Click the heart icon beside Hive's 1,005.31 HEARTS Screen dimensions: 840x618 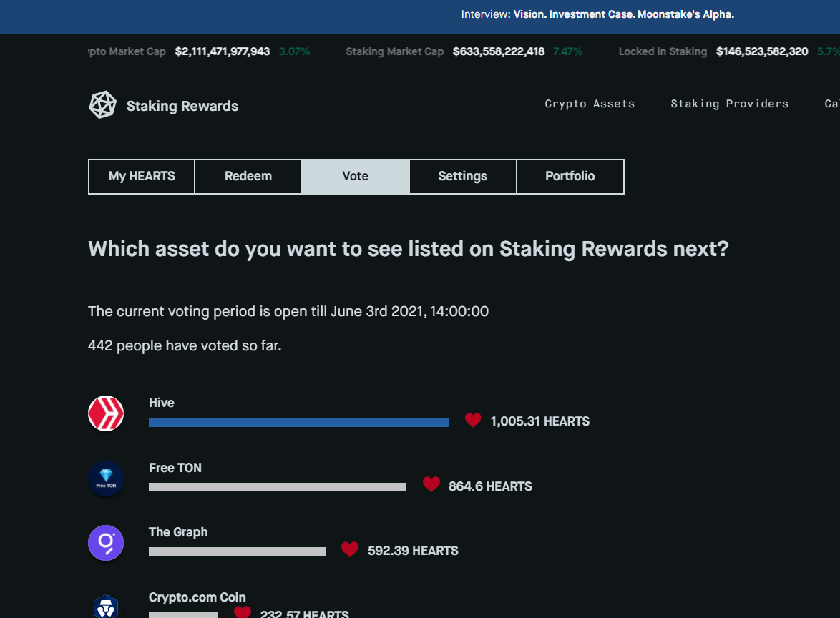(x=473, y=420)
